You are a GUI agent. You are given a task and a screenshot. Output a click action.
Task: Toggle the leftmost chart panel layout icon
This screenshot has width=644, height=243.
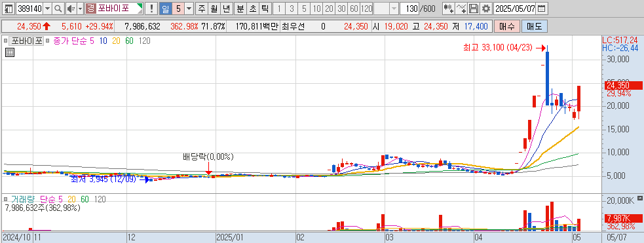pos(9,9)
